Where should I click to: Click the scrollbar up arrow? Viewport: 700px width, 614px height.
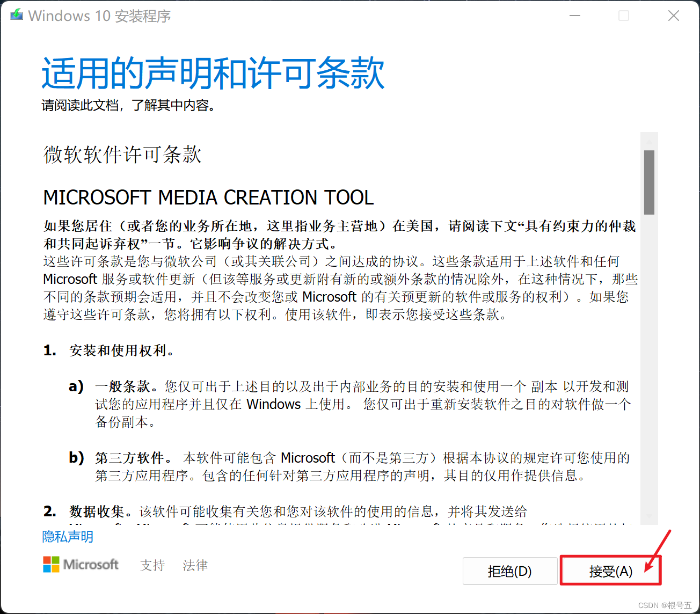pyautogui.click(x=649, y=141)
